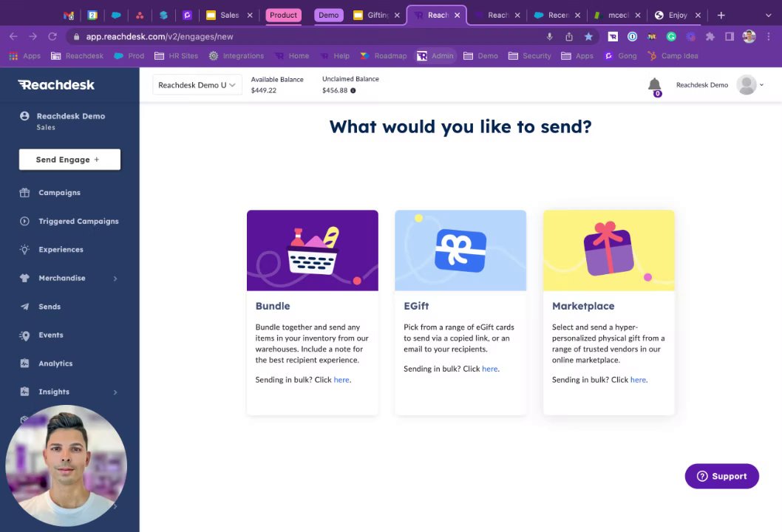Click the share icon in address bar

click(x=569, y=36)
